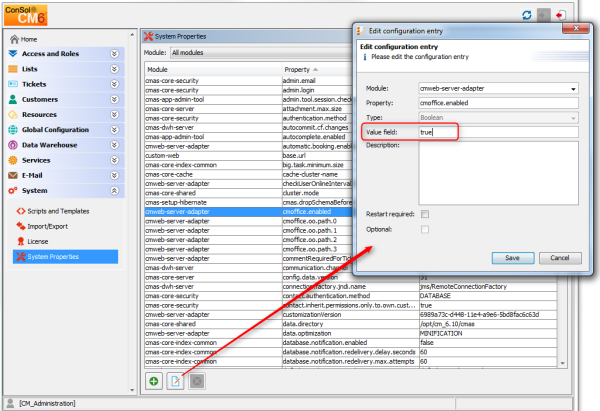Screen dimensions: 600x411
Task: Select System Properties in sidebar
Action: tap(65, 257)
